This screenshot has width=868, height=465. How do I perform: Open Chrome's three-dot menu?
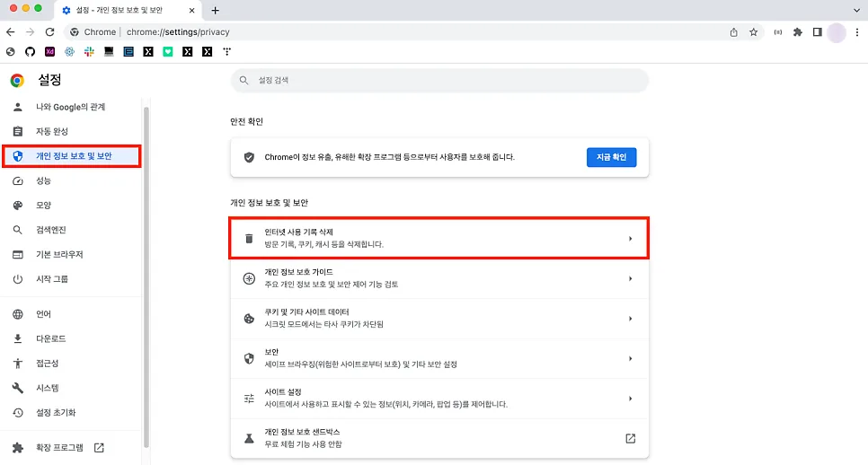click(x=857, y=32)
